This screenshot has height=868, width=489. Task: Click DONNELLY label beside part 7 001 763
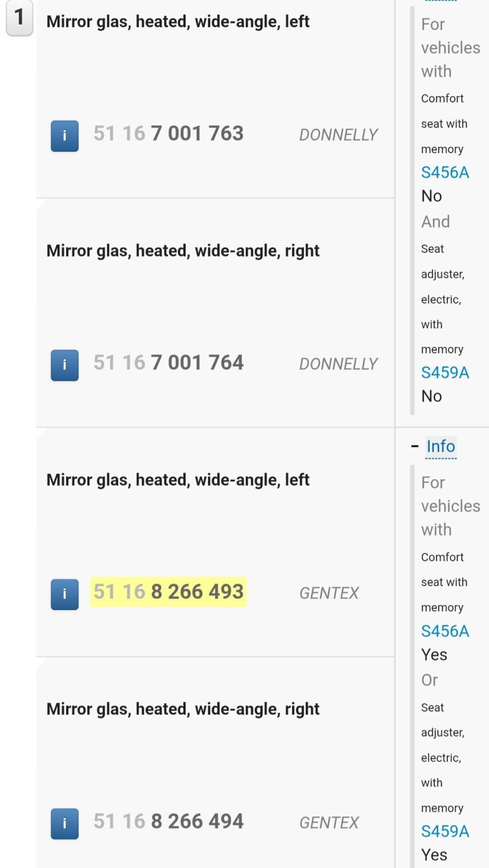(338, 135)
